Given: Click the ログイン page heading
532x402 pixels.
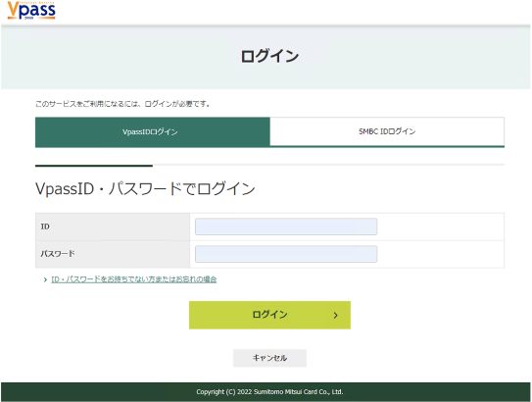Looking at the screenshot, I should click(269, 56).
